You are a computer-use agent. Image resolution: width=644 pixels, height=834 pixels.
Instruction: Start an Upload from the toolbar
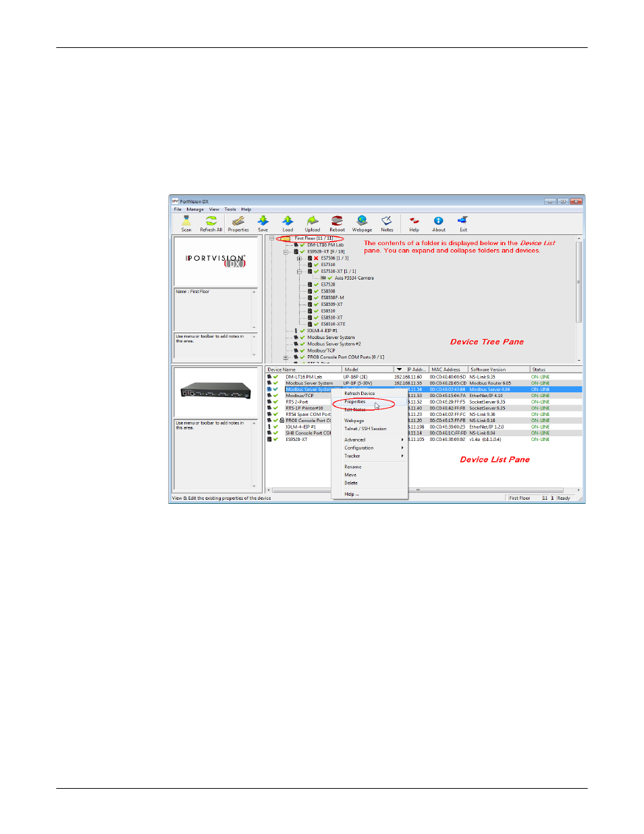click(312, 224)
